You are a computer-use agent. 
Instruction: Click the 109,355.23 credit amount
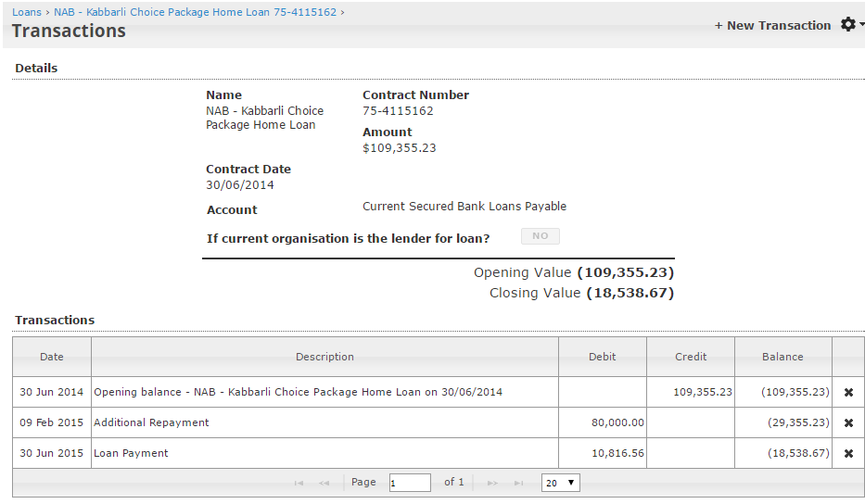702,392
